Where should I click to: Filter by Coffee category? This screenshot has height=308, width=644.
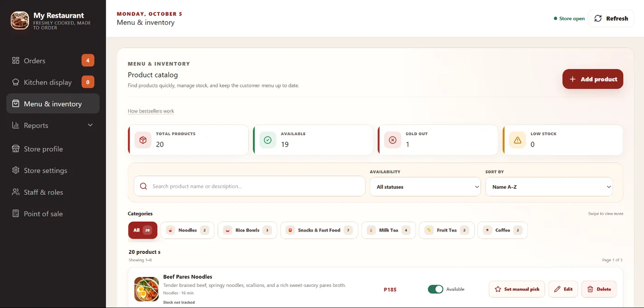(x=503, y=230)
